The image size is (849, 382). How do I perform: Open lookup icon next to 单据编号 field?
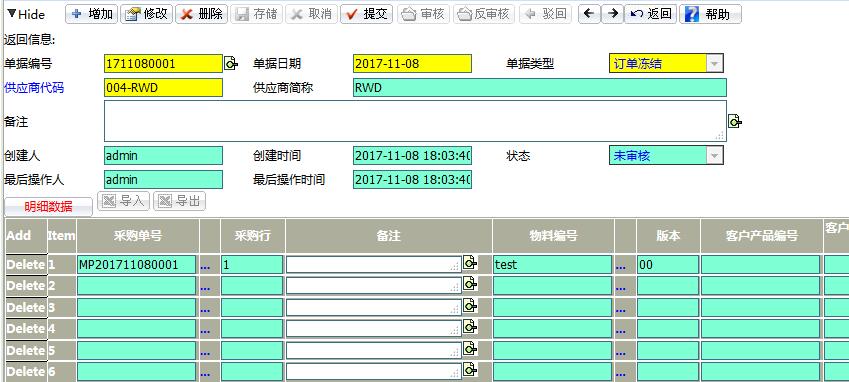[x=231, y=64]
